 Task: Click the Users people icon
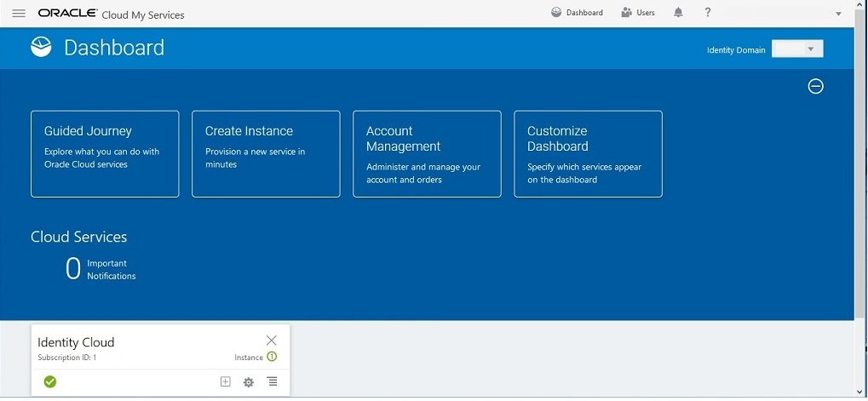626,12
